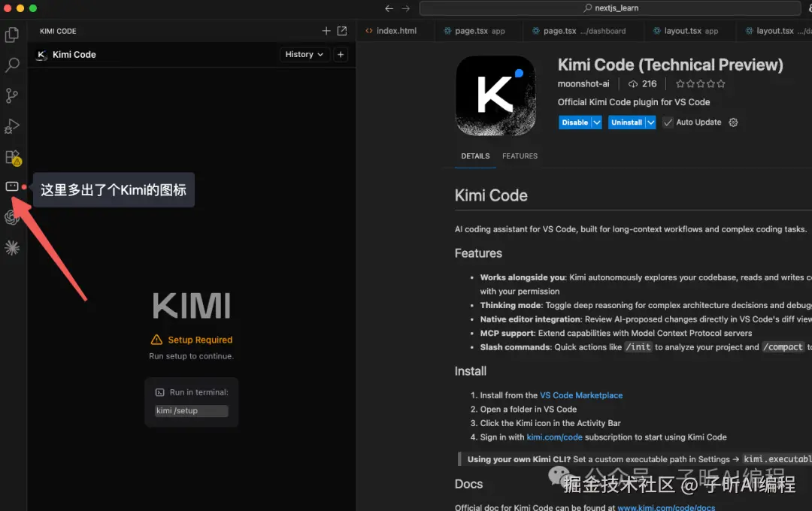The image size is (812, 511).
Task: Open extension settings gear icon
Action: point(733,122)
